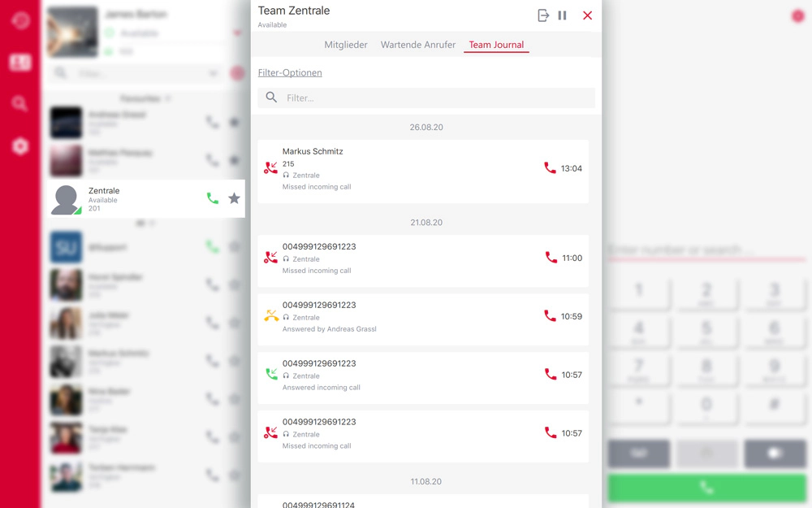Call the Zentrale contact with green phone

(x=213, y=198)
